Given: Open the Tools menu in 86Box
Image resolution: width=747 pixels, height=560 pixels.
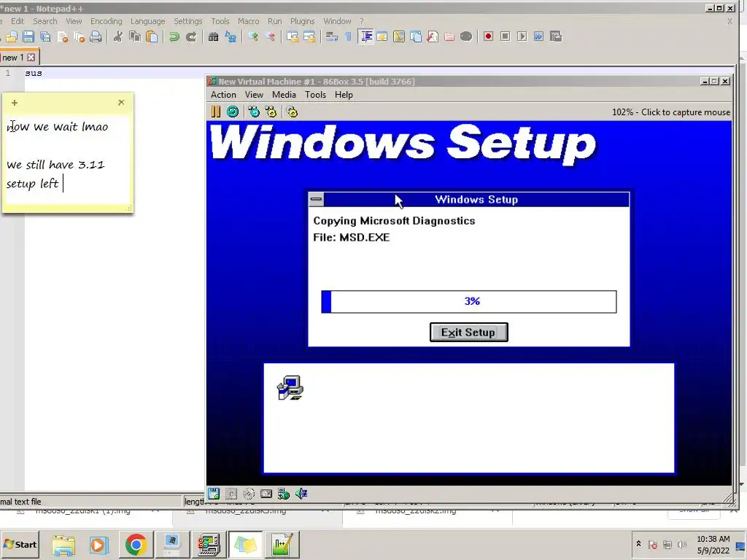Looking at the screenshot, I should pyautogui.click(x=315, y=95).
